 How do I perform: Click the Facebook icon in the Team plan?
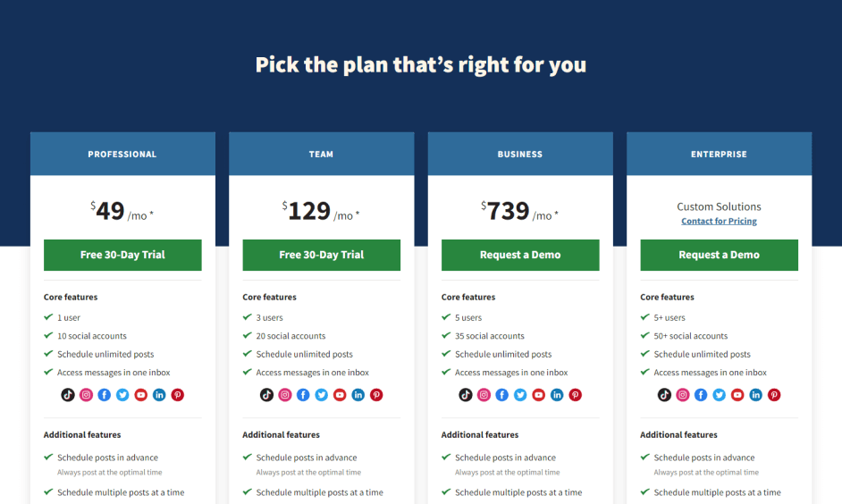tap(303, 395)
